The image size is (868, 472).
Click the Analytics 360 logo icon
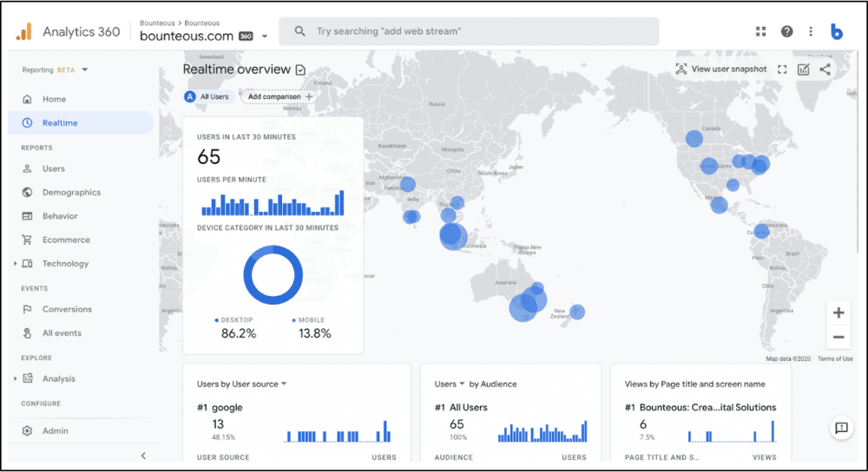23,32
